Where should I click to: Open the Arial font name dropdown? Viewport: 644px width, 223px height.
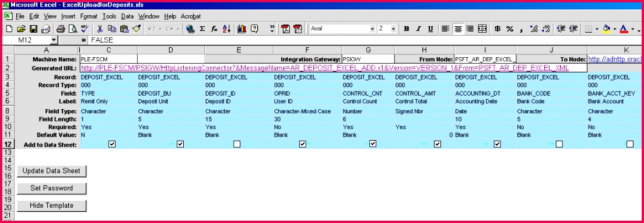(373, 29)
